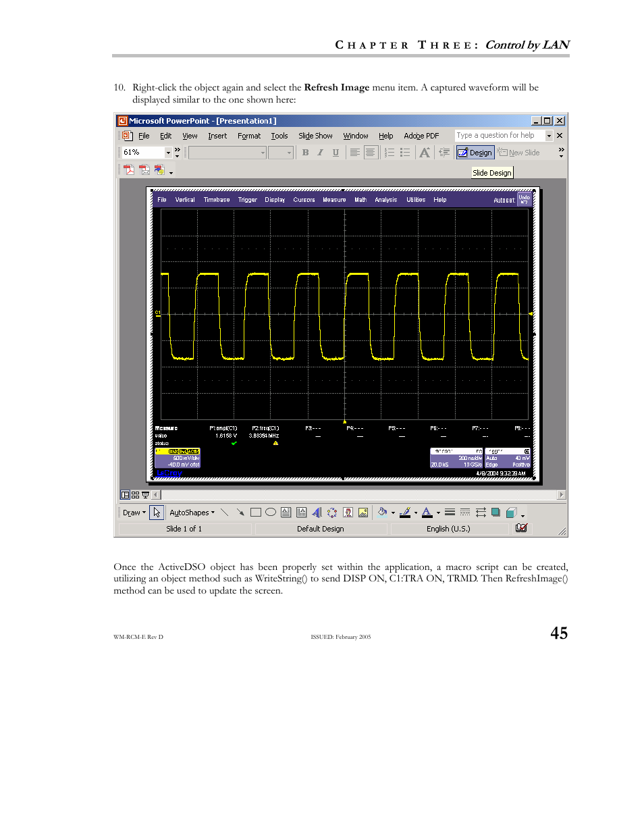644x834 pixels.
Task: Click the spelling status icon
Action: [x=521, y=529]
